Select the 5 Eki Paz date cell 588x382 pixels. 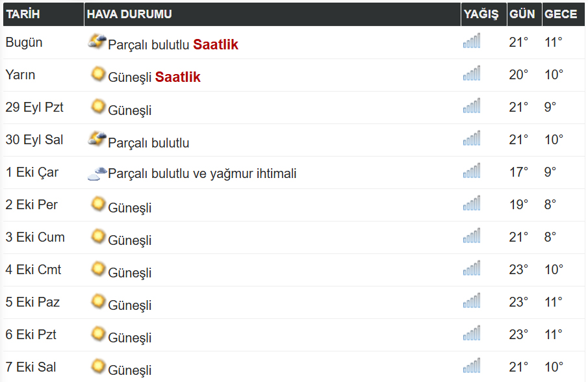click(32, 302)
